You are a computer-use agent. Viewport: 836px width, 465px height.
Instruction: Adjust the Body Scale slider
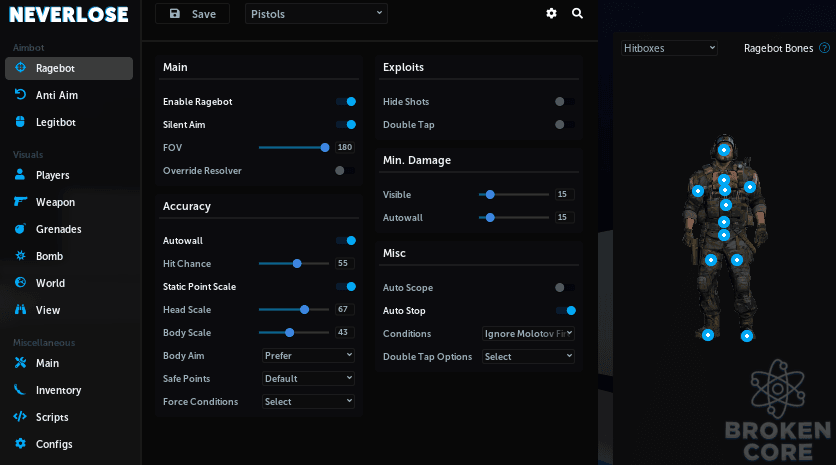(294, 332)
